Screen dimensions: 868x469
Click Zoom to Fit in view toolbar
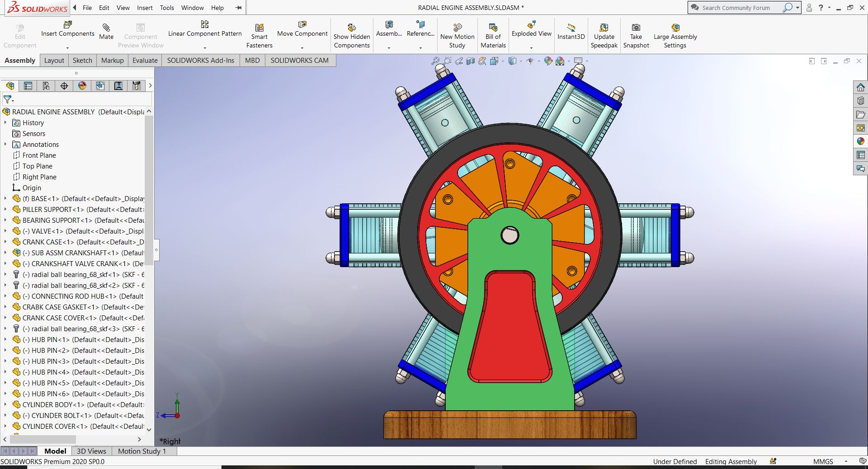[x=435, y=61]
